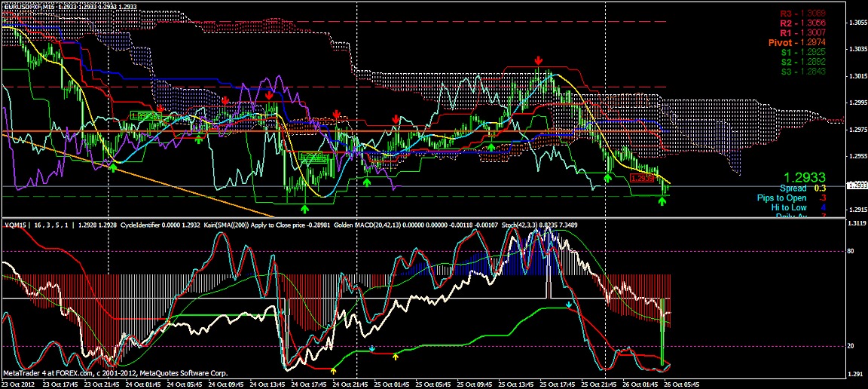868x389 pixels.
Task: Click the current price marker on the price axis
Action: click(x=857, y=186)
